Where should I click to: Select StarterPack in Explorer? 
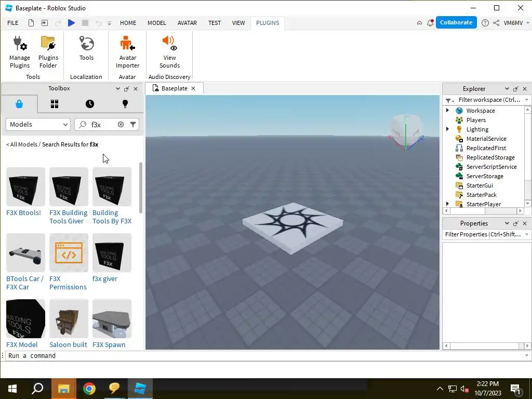tap(481, 195)
